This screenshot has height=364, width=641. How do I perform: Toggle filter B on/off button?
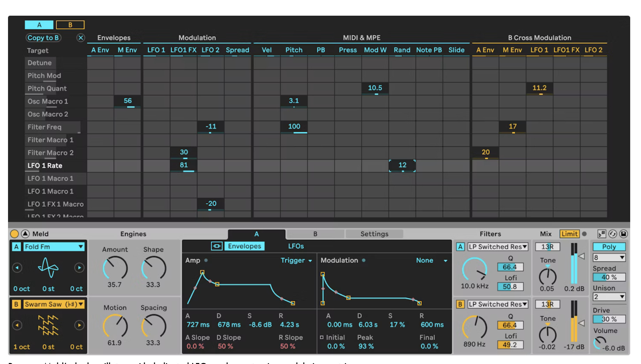[x=460, y=304]
